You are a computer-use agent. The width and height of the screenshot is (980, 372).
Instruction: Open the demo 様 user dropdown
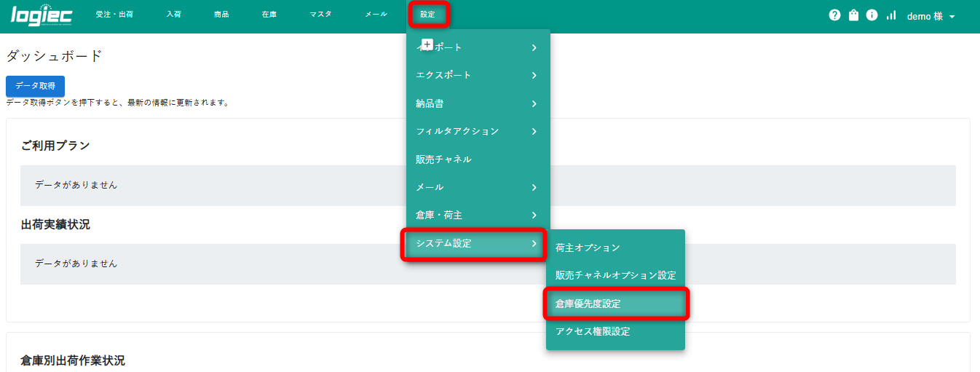(x=930, y=16)
